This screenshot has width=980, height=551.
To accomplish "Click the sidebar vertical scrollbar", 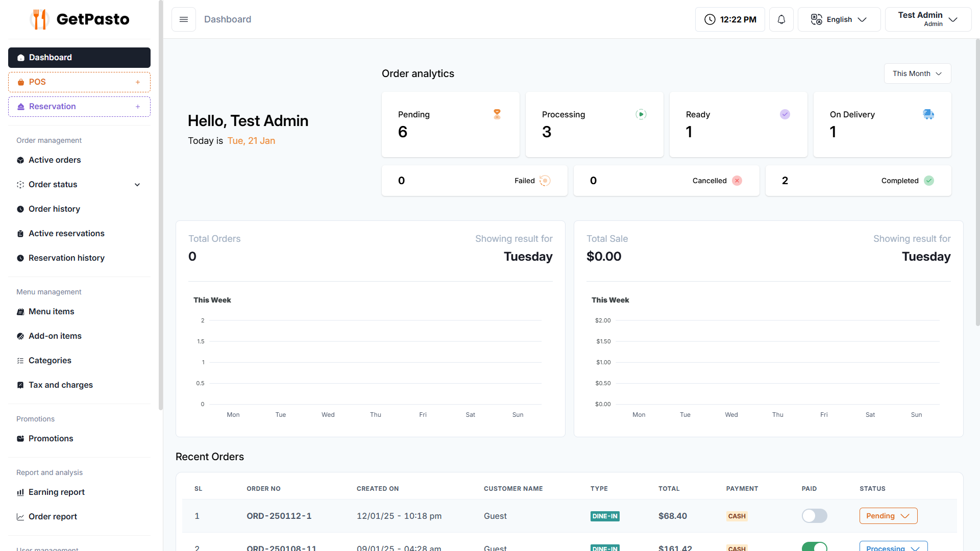I will [x=161, y=204].
